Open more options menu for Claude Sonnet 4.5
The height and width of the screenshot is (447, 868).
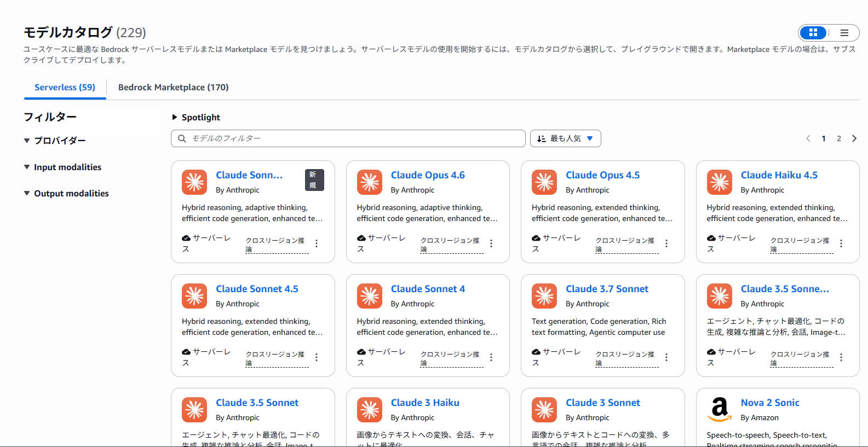coord(317,357)
